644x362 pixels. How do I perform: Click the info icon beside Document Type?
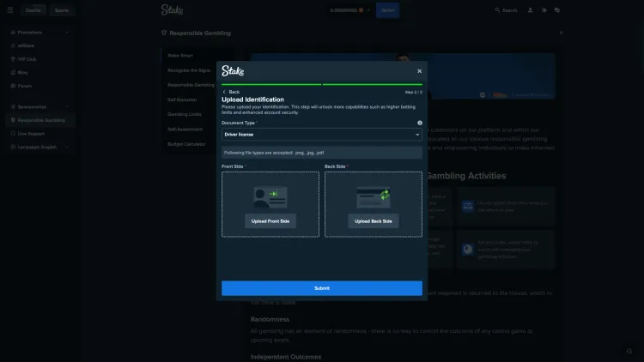coord(420,123)
